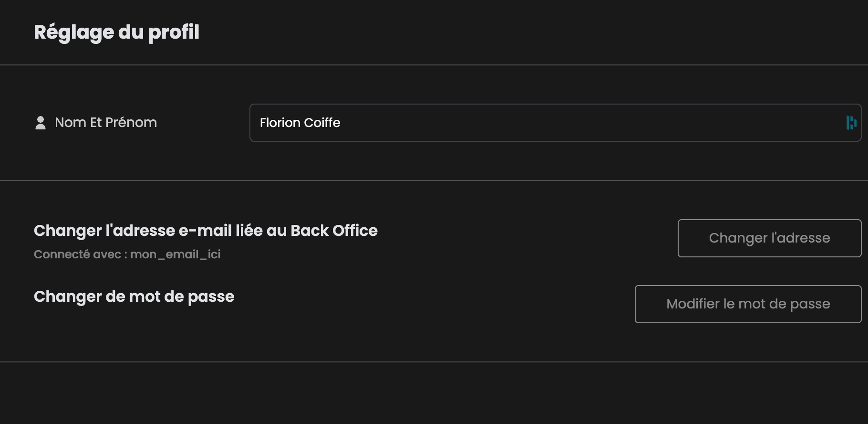Click the word passe in the password heading
The height and width of the screenshot is (424, 868).
(211, 297)
